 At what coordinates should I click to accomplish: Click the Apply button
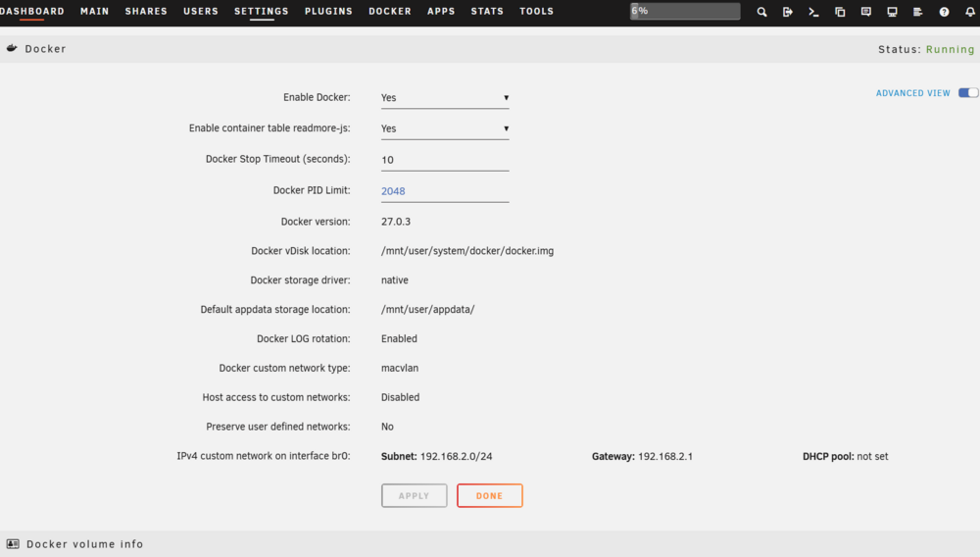click(415, 496)
